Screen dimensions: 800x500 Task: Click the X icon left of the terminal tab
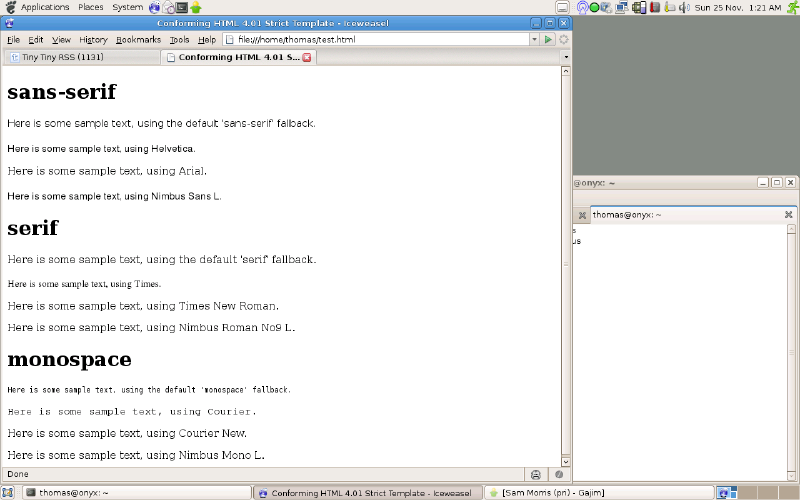[582, 215]
